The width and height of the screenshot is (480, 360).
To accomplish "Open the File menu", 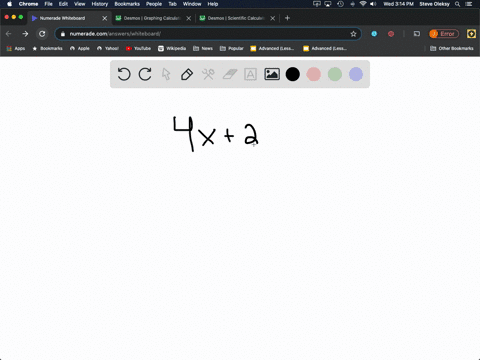I will 49,4.
